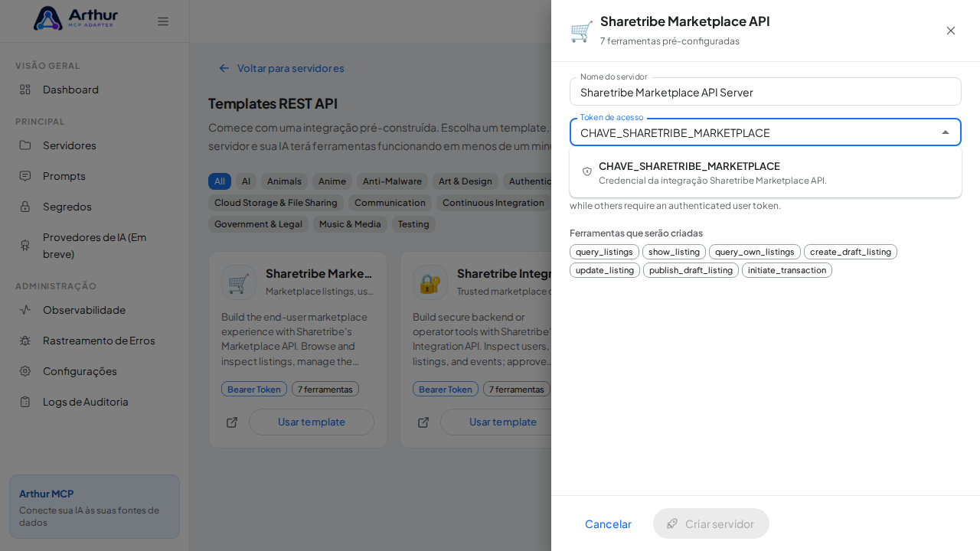The image size is (980, 551).
Task: Open Prompts section
Action: [x=95, y=176]
